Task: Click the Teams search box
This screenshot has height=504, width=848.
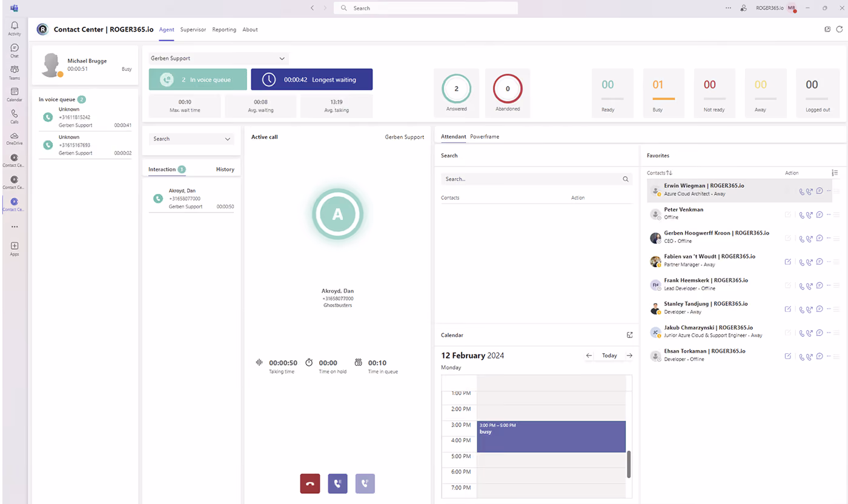Action: pyautogui.click(x=425, y=8)
